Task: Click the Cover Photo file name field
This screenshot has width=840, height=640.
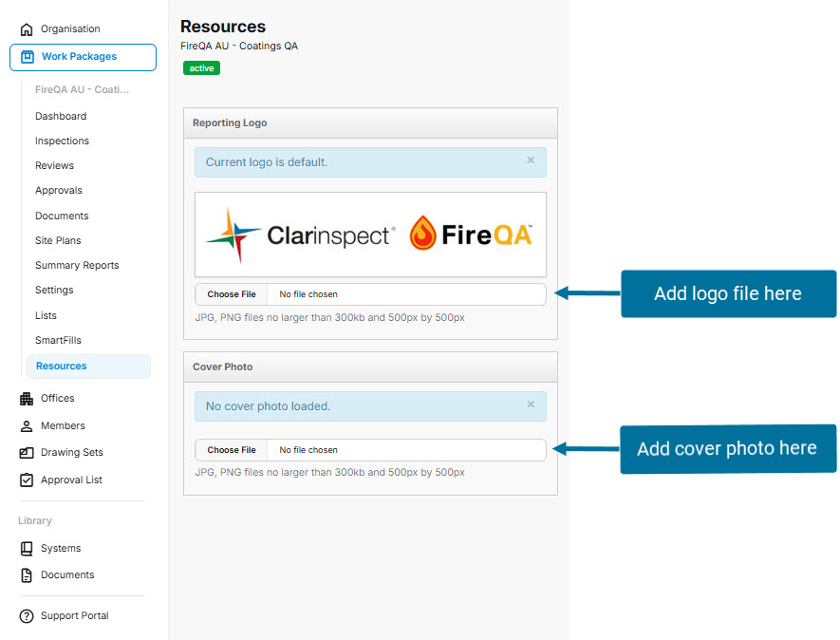Action: [406, 450]
